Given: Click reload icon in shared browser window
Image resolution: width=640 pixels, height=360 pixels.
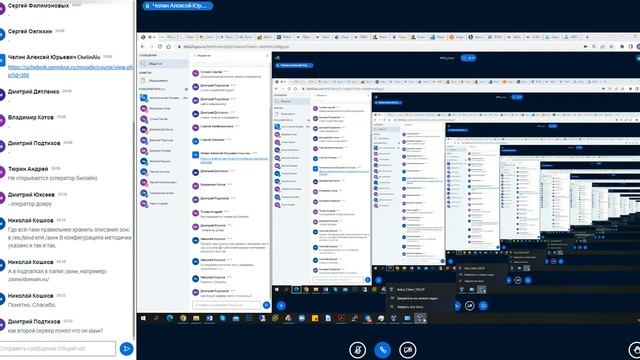Looking at the screenshot, I should pyautogui.click(x=160, y=47).
